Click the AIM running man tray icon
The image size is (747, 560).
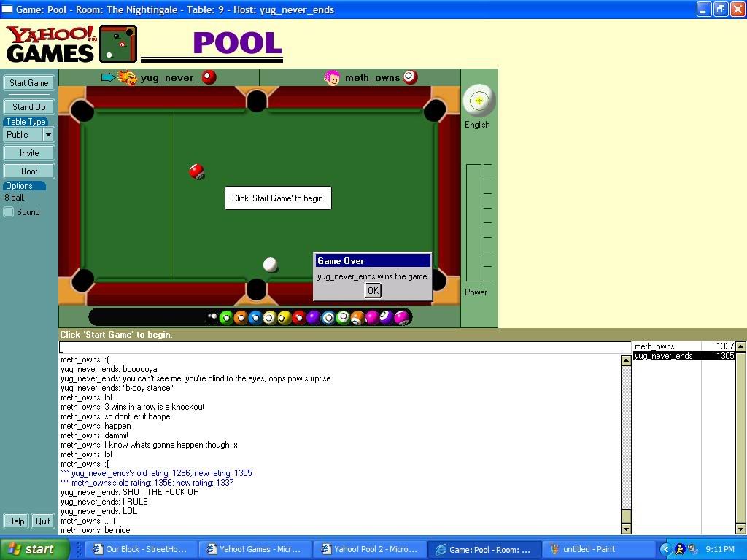pyautogui.click(x=680, y=549)
